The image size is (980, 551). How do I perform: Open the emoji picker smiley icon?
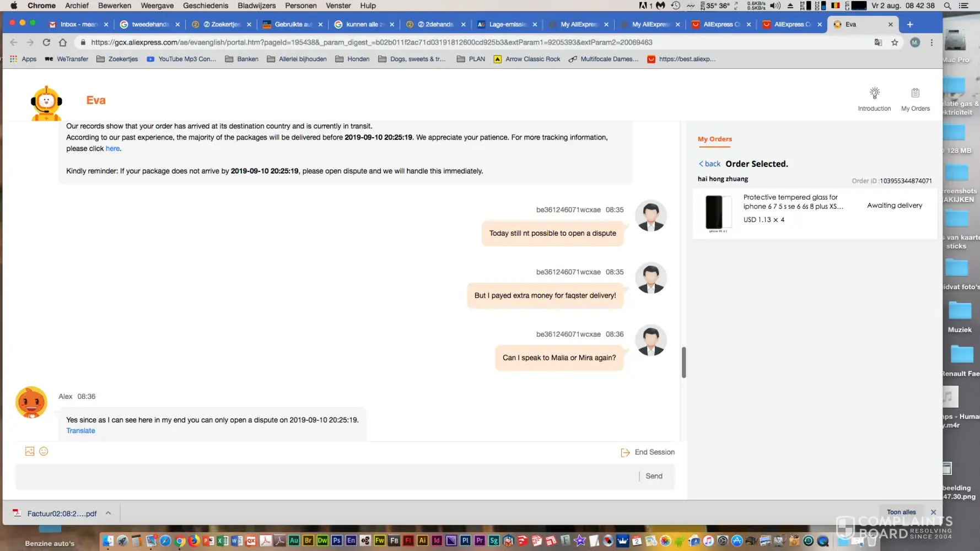click(x=44, y=451)
